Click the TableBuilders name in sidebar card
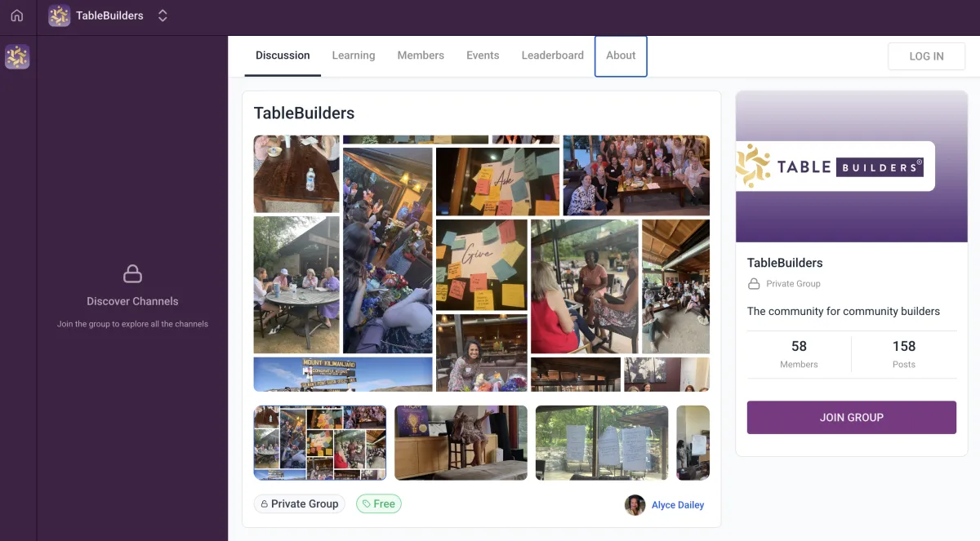 pyautogui.click(x=785, y=263)
